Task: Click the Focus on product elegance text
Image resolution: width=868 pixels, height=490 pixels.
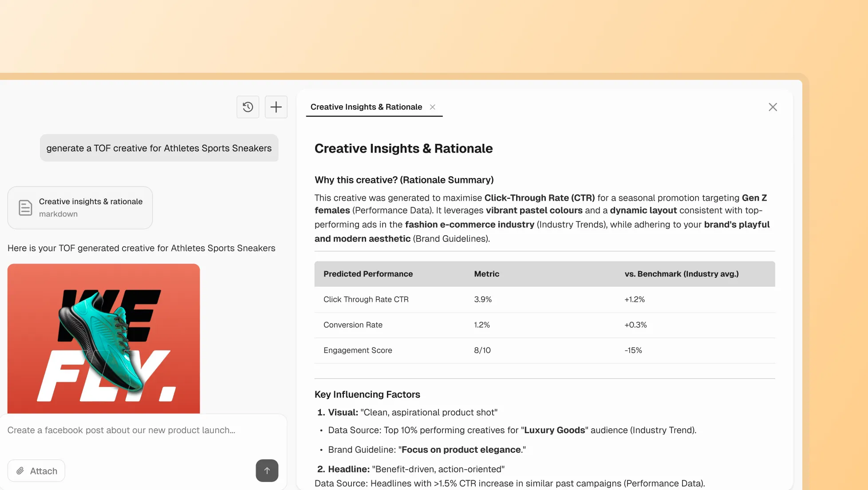Action: [461, 450]
